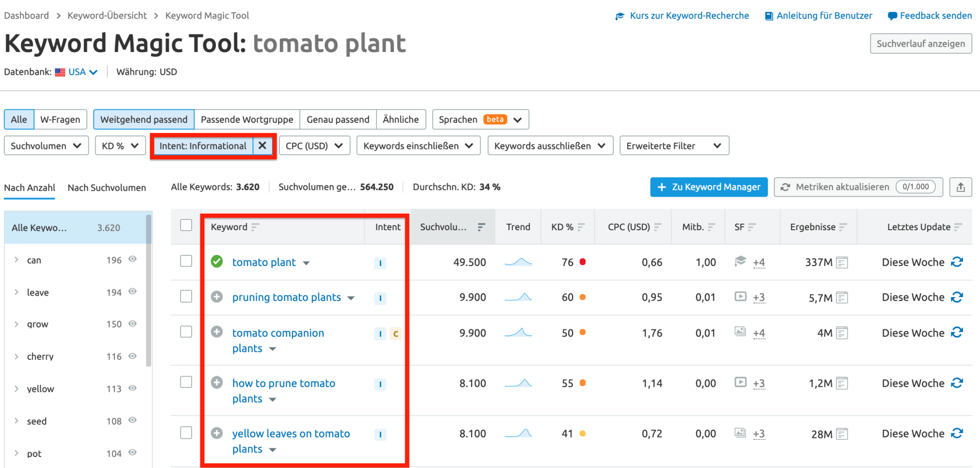Open SERP view icon for 1,2M results
This screenshot has height=468, width=980.
coord(842,384)
